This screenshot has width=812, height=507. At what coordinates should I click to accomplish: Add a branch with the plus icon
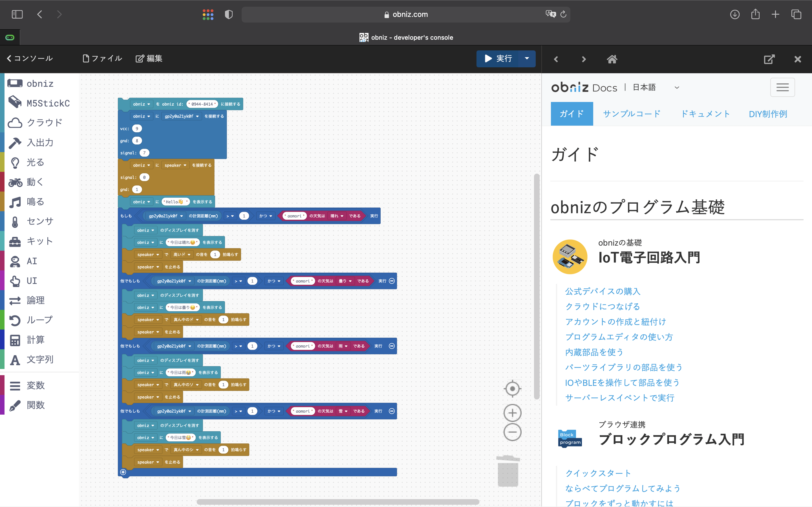click(x=123, y=472)
